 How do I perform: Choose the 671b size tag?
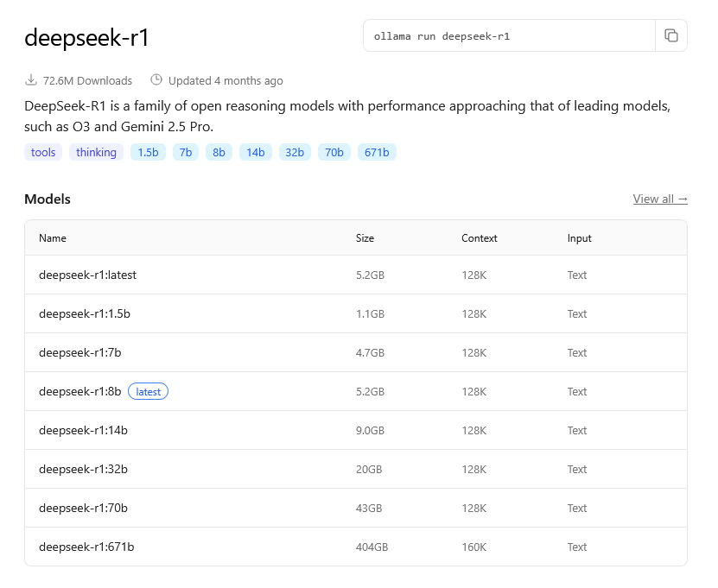point(377,153)
